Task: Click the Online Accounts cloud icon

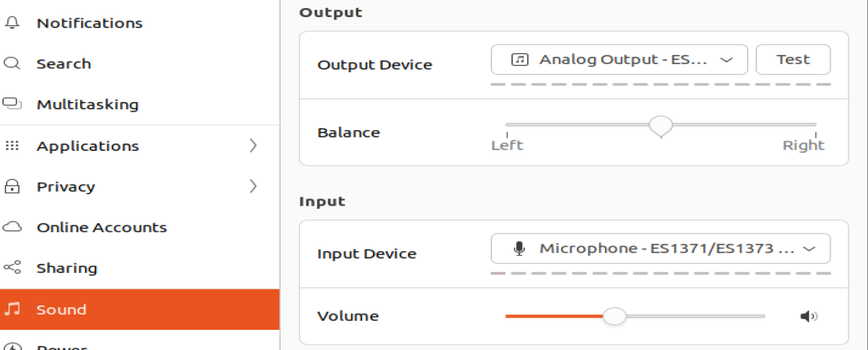Action: point(12,227)
